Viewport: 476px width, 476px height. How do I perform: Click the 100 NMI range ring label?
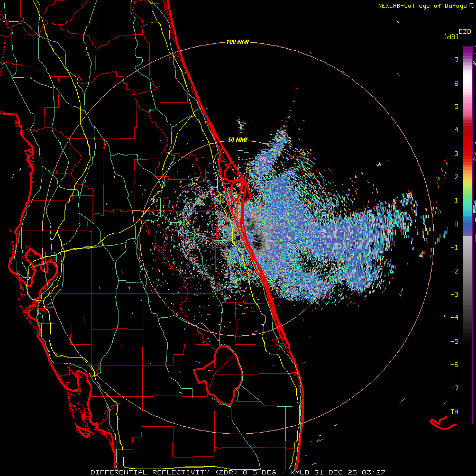[237, 42]
